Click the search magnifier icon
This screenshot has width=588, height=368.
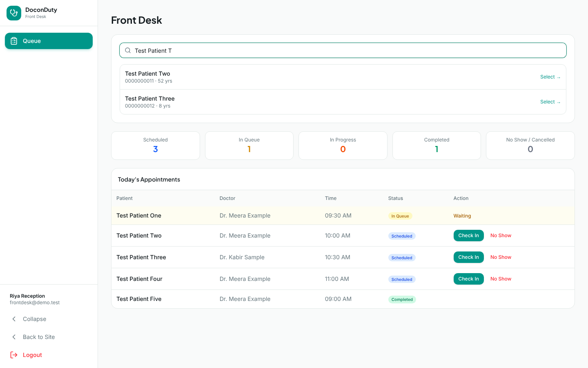(x=128, y=50)
